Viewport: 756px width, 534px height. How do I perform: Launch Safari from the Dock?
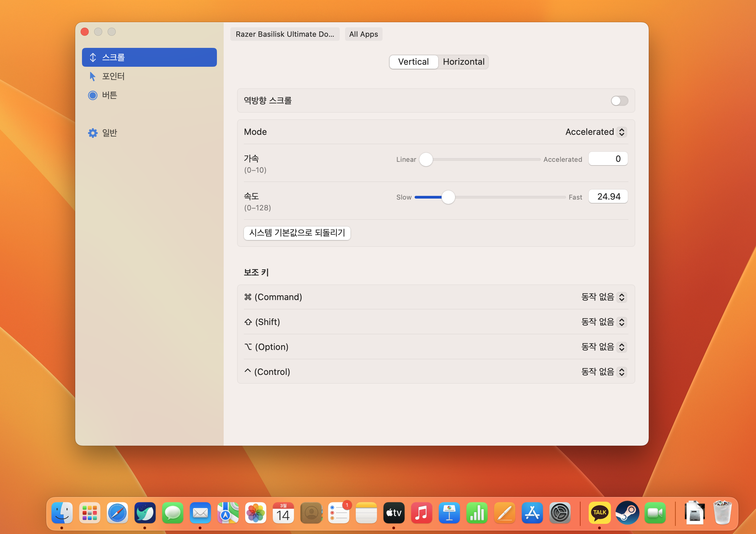point(117,513)
